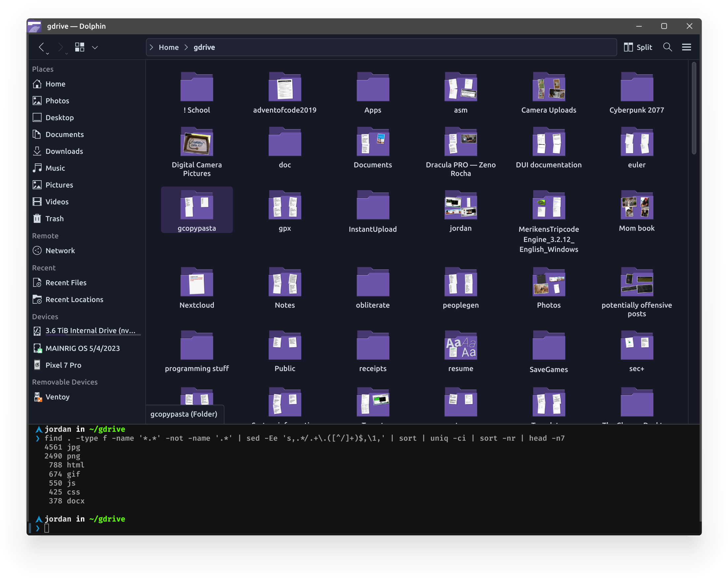The height and width of the screenshot is (578, 728).
Task: Open the hamburger menu
Action: click(686, 47)
